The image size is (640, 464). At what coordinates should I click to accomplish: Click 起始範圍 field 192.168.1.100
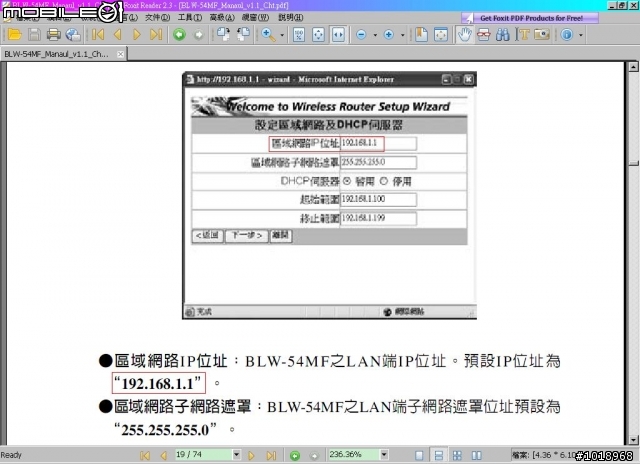(x=378, y=199)
